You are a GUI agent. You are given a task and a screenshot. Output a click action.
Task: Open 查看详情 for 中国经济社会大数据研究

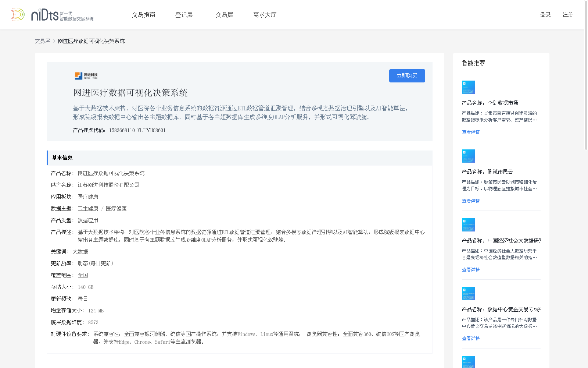click(x=471, y=270)
